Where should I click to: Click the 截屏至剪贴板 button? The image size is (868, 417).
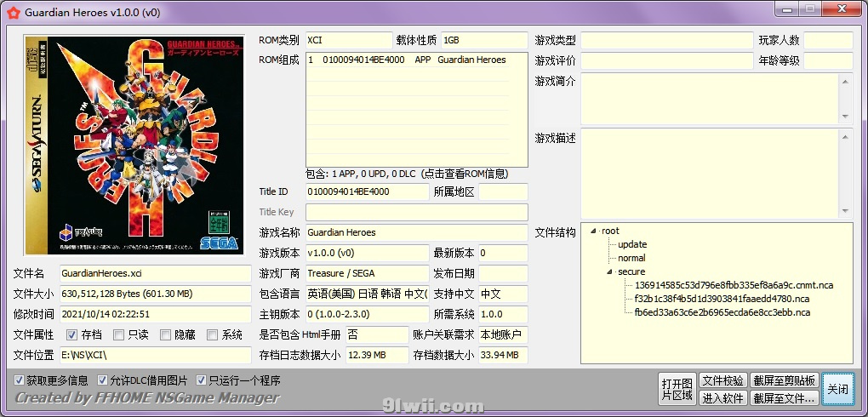pyautogui.click(x=784, y=380)
